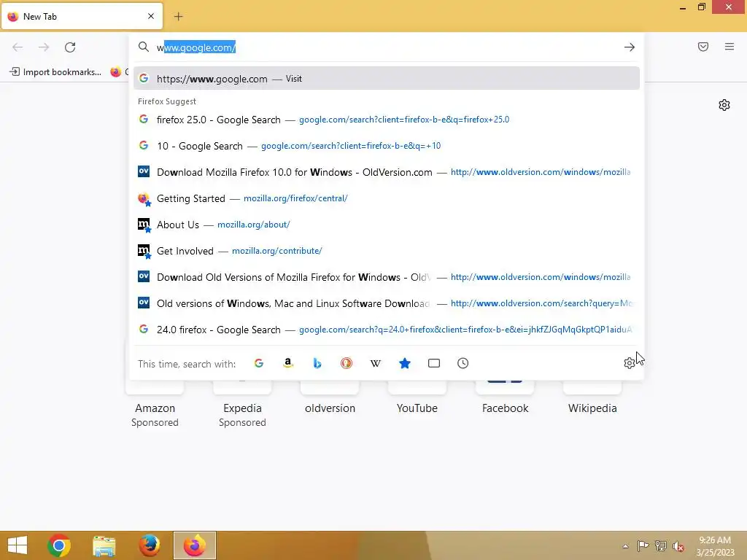Go back one page

click(18, 47)
